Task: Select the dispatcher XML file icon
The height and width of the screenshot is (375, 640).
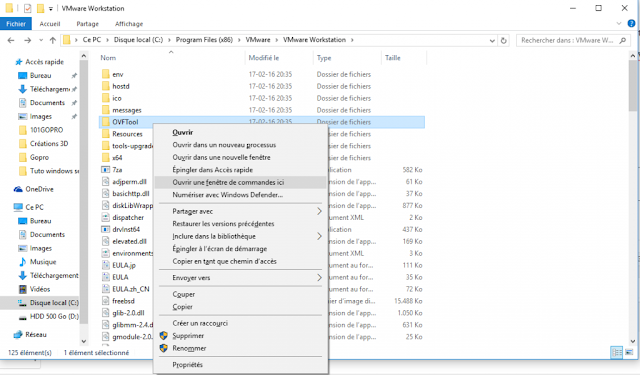Action: [x=106, y=217]
